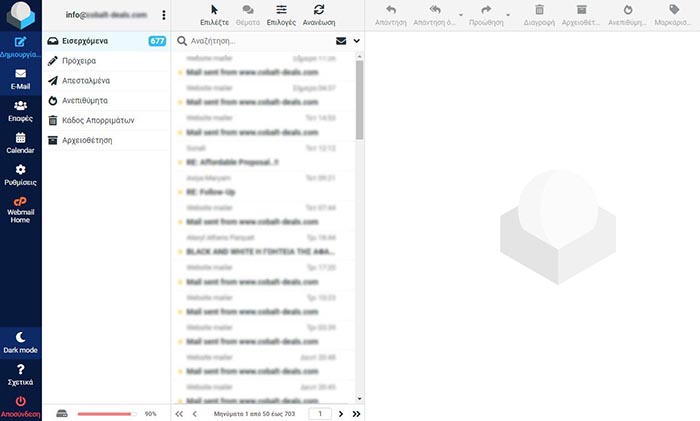Click the Ανανέωση refresh icon

(318, 14)
